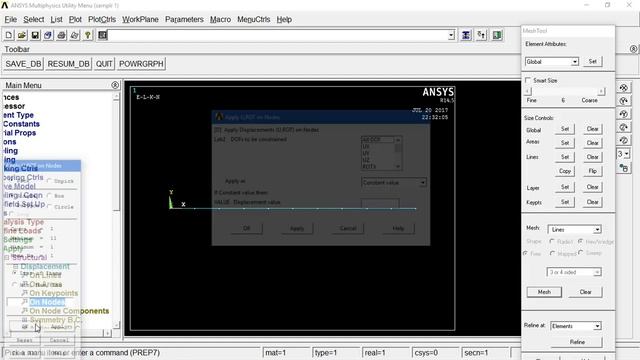
Task: Click the Pan-Zoom-Rotate toolbar icon
Action: click(x=48, y=36)
